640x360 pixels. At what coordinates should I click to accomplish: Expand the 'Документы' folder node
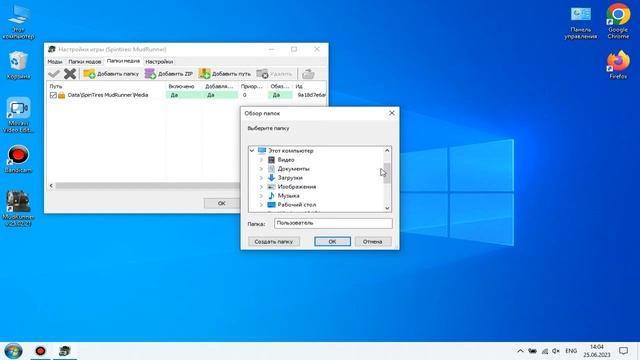[261, 169]
